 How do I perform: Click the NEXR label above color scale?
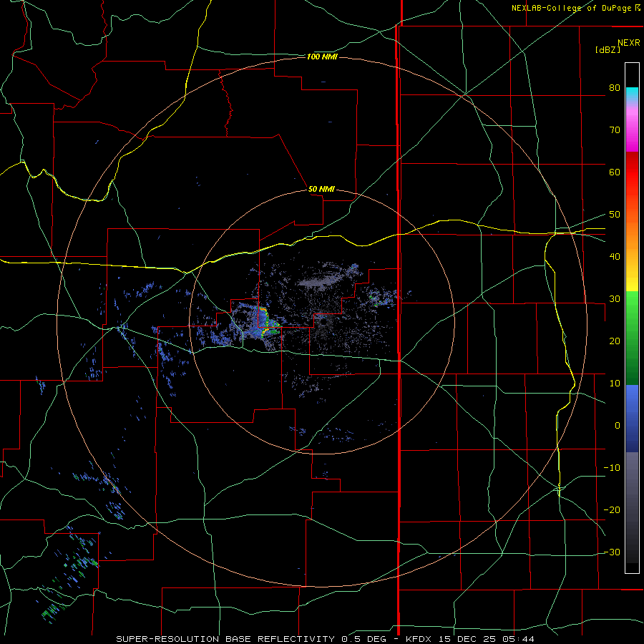click(x=629, y=43)
